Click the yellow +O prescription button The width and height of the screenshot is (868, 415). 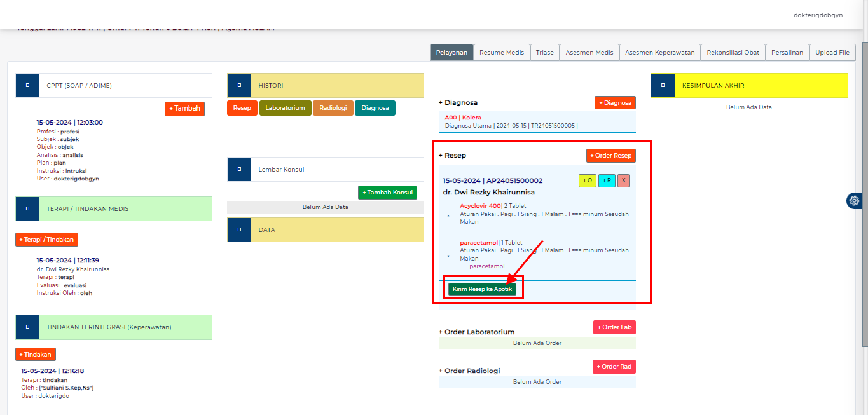(x=588, y=181)
